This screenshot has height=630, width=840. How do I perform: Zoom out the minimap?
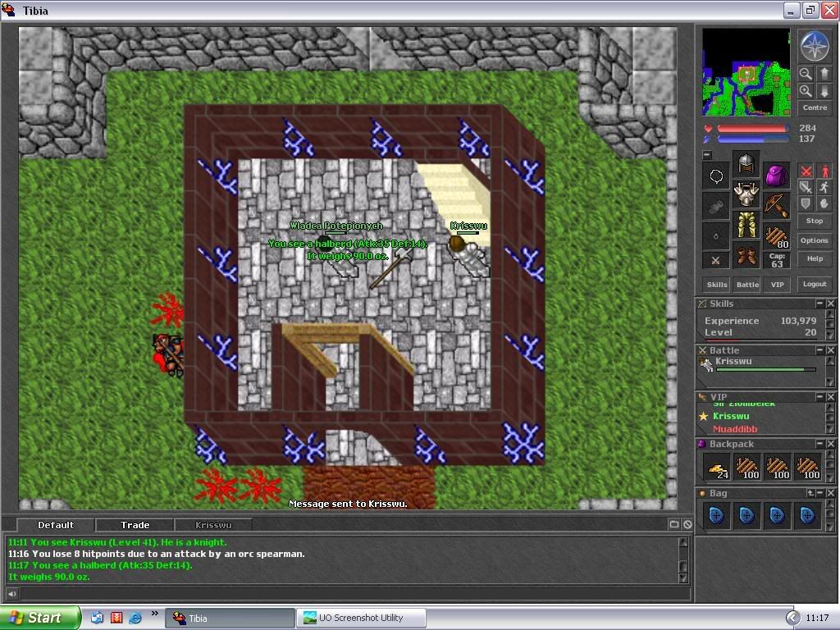point(806,74)
